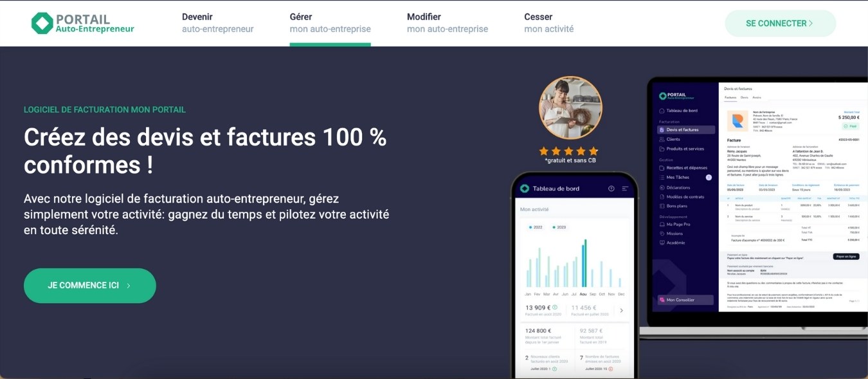Image resolution: width=868 pixels, height=379 pixels.
Task: Open Académie in the sidebar
Action: pyautogui.click(x=675, y=243)
